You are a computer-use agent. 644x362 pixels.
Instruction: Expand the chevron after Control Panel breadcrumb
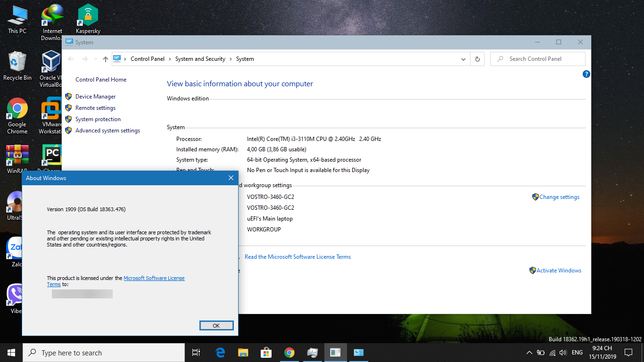click(170, 59)
